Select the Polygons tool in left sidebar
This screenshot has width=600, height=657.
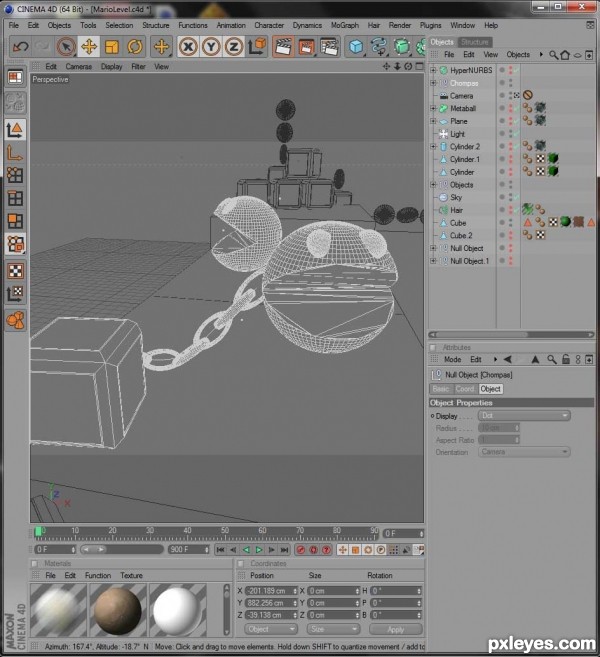(x=15, y=221)
